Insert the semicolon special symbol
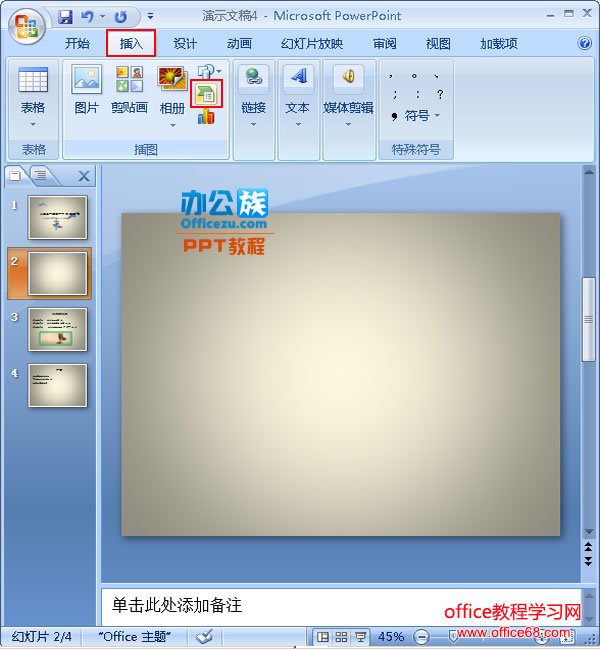Screen dimensions: 600x649 pos(395,94)
